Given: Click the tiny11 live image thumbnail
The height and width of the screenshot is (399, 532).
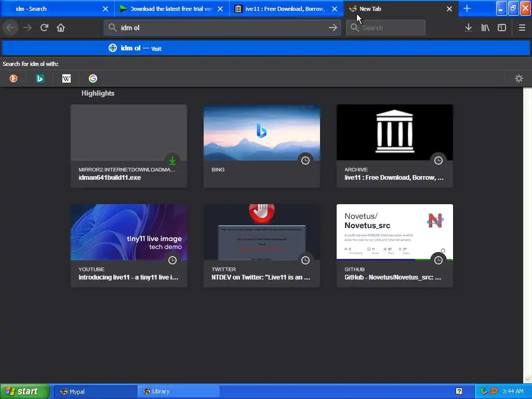Looking at the screenshot, I should tap(129, 232).
